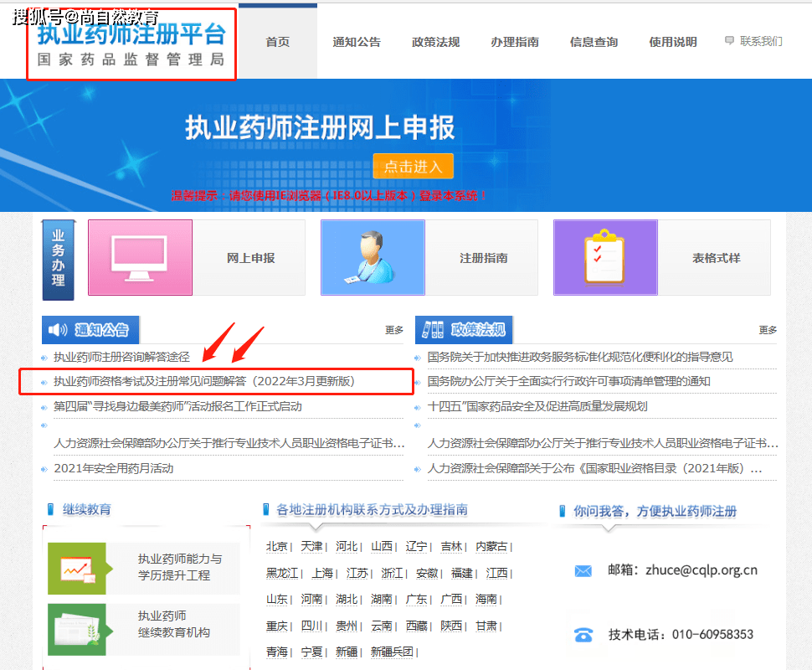Image resolution: width=812 pixels, height=670 pixels.
Task: Click the 执业药师注册平台 site logo
Action: [x=131, y=44]
